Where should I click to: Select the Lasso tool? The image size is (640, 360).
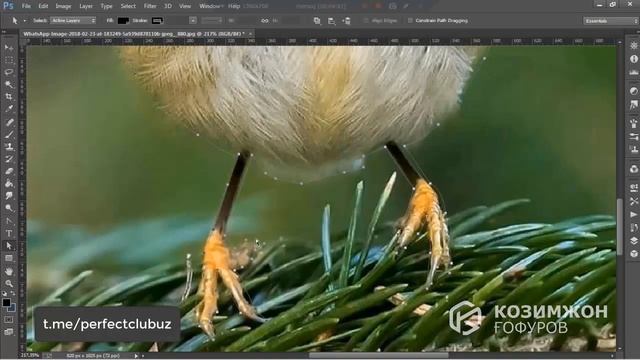9,72
